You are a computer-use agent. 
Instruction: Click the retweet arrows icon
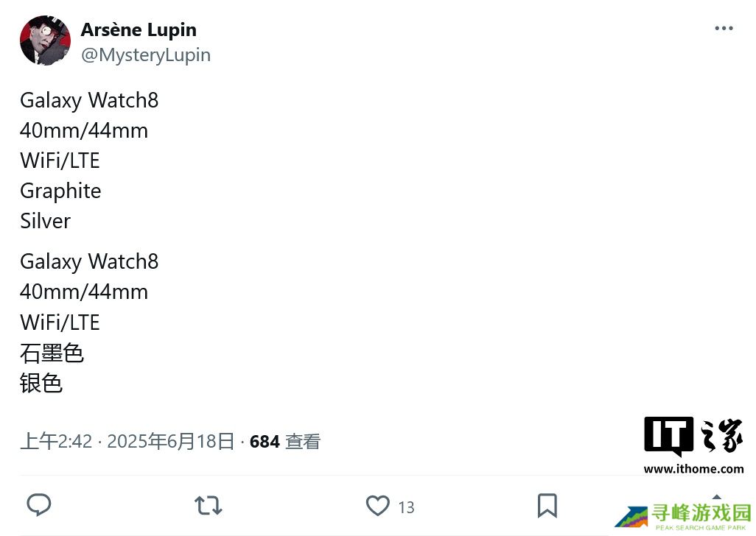coord(208,506)
